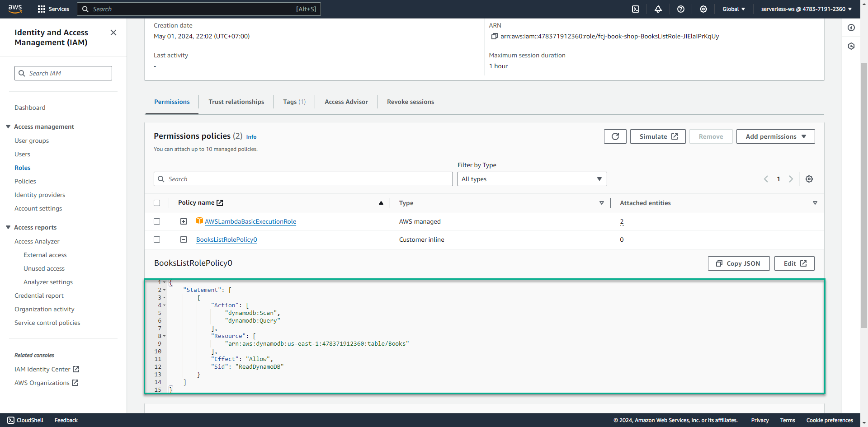This screenshot has width=868, height=427.
Task: Click the AWSLambdaBasicExecutionRole policy cube icon
Action: tap(199, 221)
